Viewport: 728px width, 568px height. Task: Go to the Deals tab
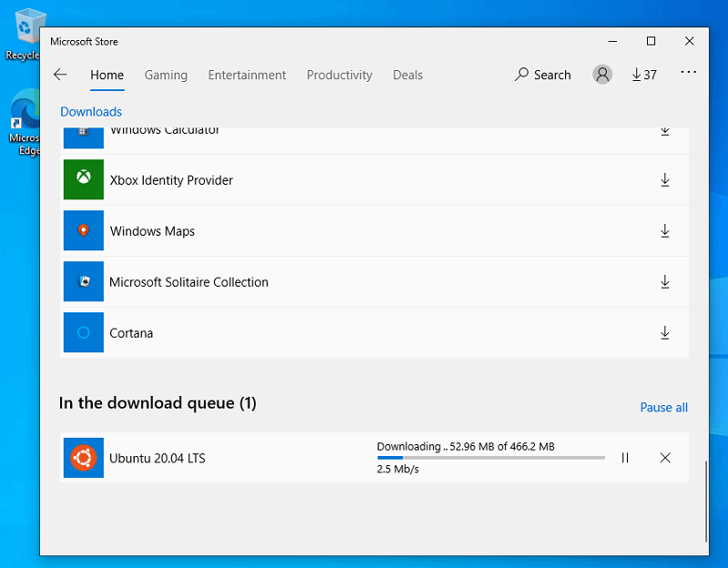[x=408, y=75]
